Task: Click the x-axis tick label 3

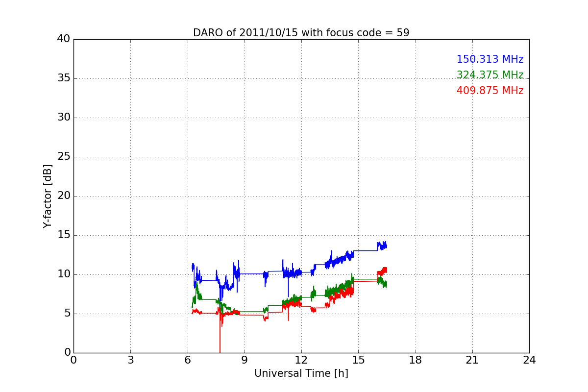Action: (x=130, y=360)
